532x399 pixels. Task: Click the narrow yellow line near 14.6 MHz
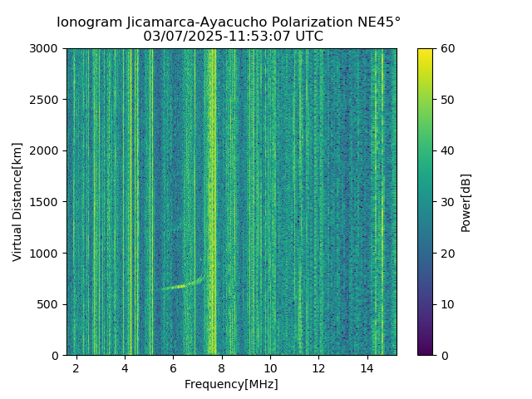coord(382,202)
